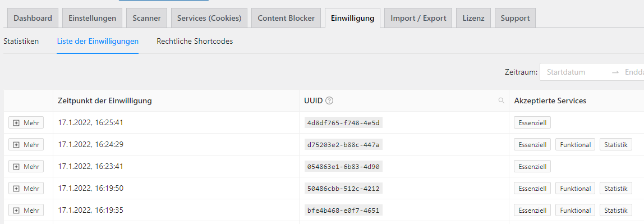Viewport: 644px width, 224px height.
Task: Click the Statistik tag in the 16:19:50 row
Action: [x=615, y=189]
